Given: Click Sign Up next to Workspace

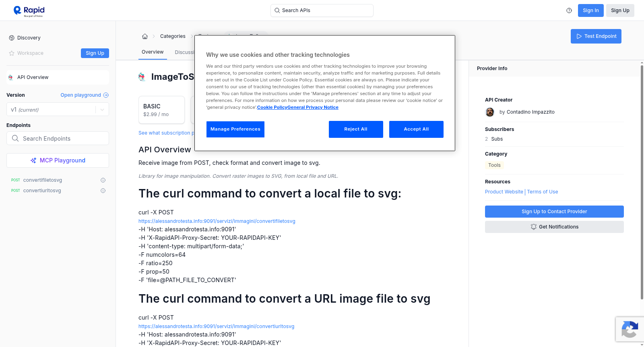Looking at the screenshot, I should click(x=95, y=53).
